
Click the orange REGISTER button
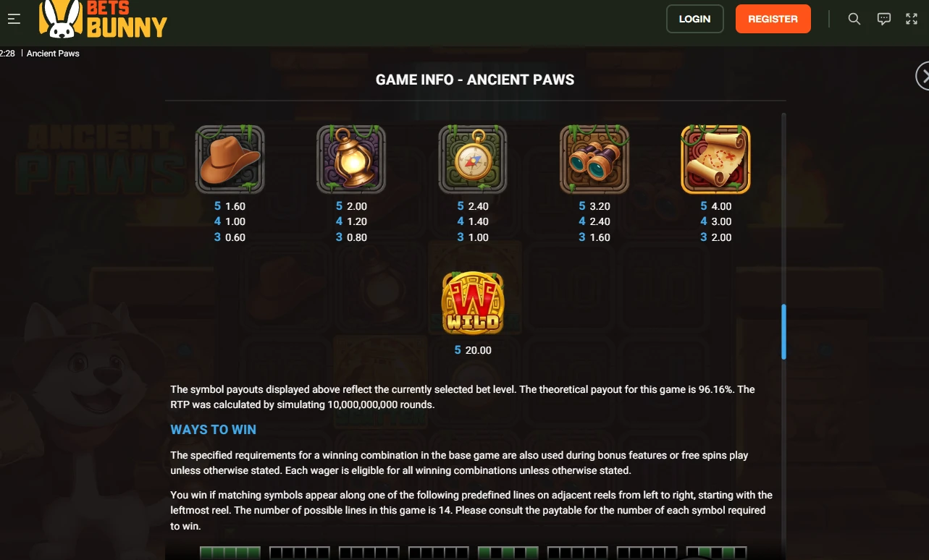point(773,19)
